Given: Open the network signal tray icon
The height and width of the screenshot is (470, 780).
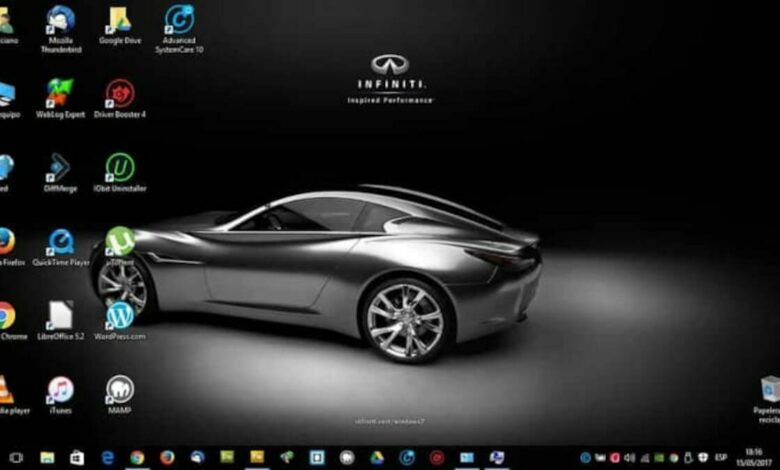Looking at the screenshot, I should [x=645, y=458].
